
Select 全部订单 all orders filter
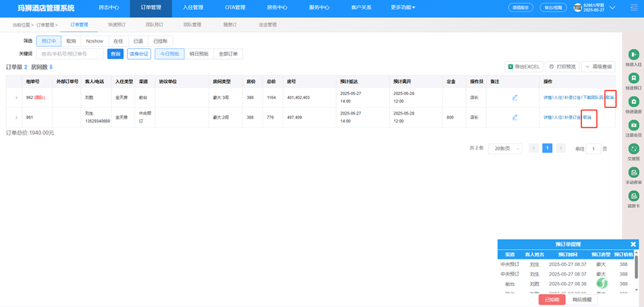pos(229,54)
